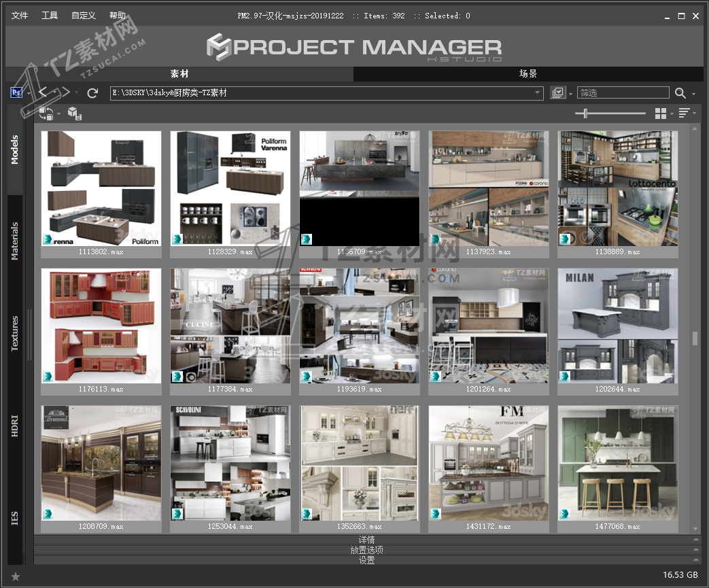The width and height of the screenshot is (709, 588).
Task: Open the back history dropdown arrow
Action: 54,92
